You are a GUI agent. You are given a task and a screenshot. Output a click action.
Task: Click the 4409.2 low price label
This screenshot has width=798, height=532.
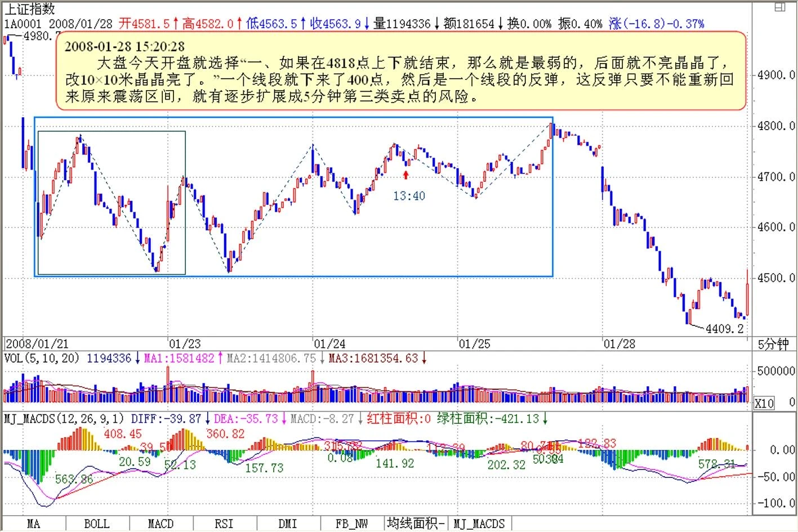click(x=724, y=328)
